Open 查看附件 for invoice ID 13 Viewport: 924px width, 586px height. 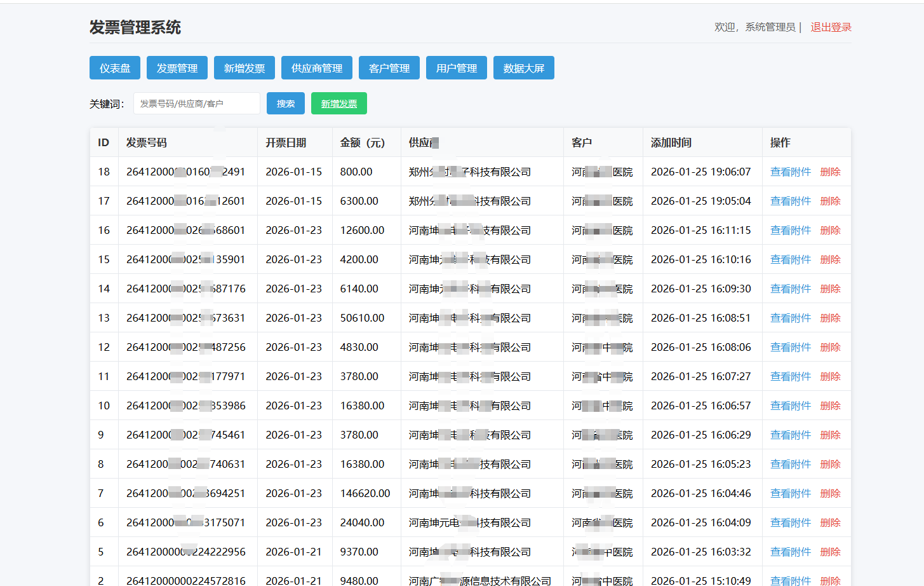click(x=791, y=318)
